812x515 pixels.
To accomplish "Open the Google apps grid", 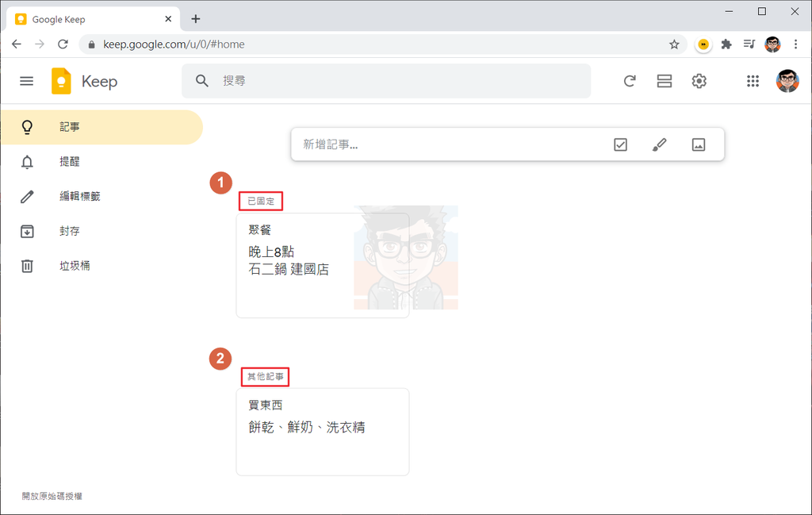I will [753, 82].
